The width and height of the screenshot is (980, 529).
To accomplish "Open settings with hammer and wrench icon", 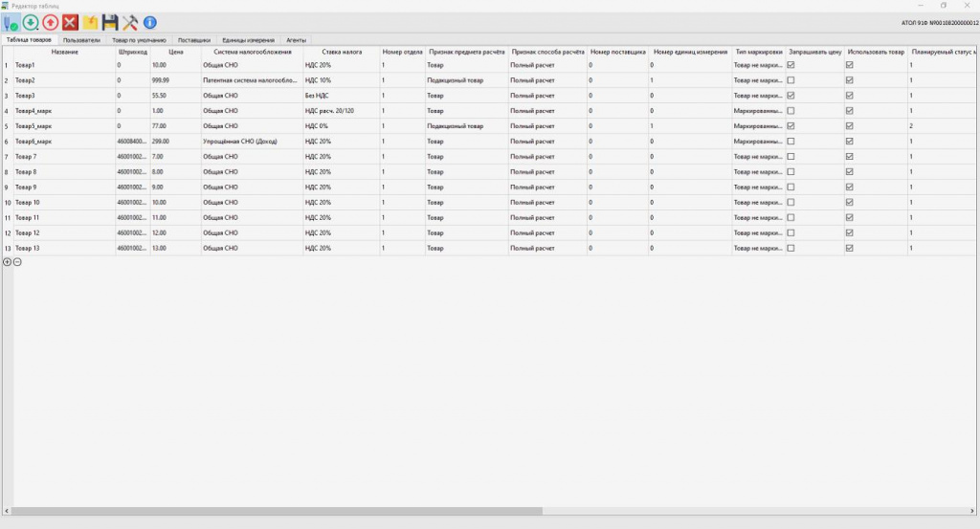I will pyautogui.click(x=130, y=23).
